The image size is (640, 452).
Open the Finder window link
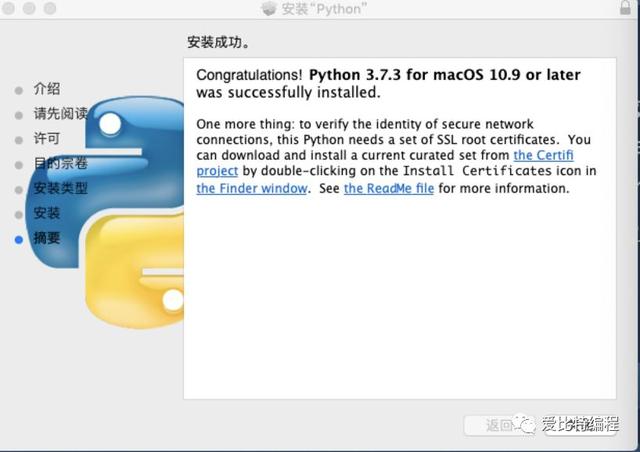[251, 188]
